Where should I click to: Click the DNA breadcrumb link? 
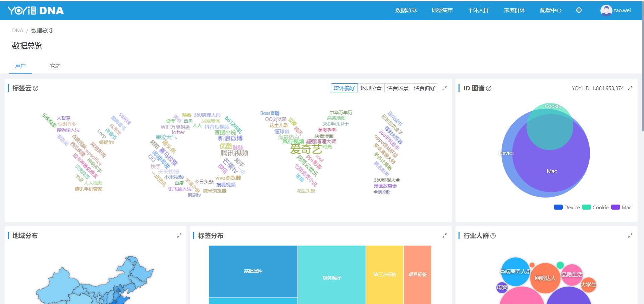(17, 31)
